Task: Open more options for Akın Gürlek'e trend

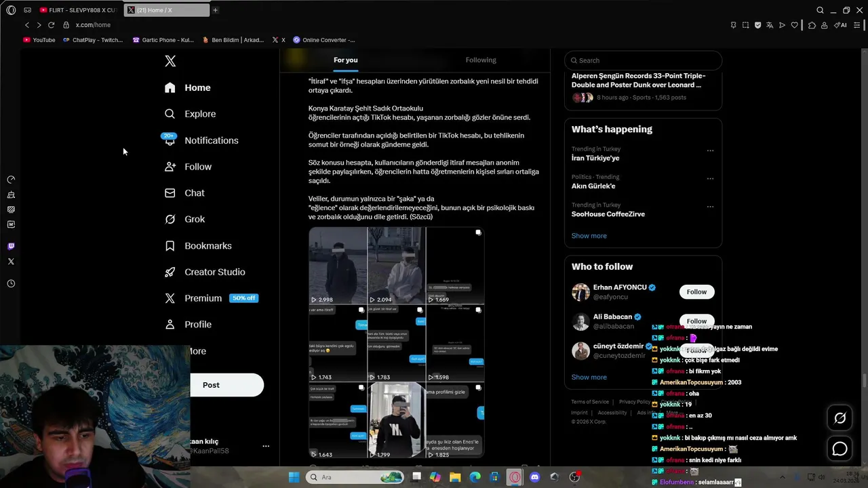Action: (x=710, y=178)
